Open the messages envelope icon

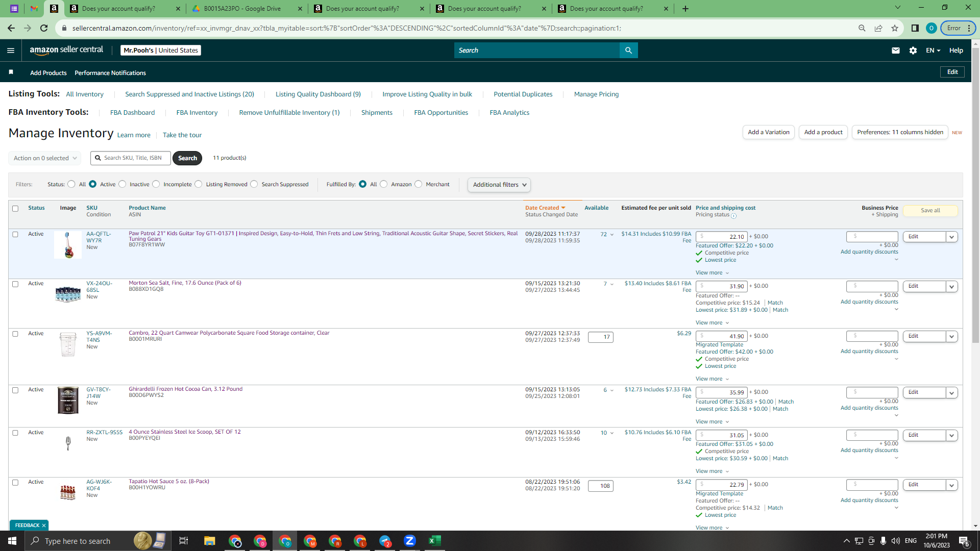(895, 50)
